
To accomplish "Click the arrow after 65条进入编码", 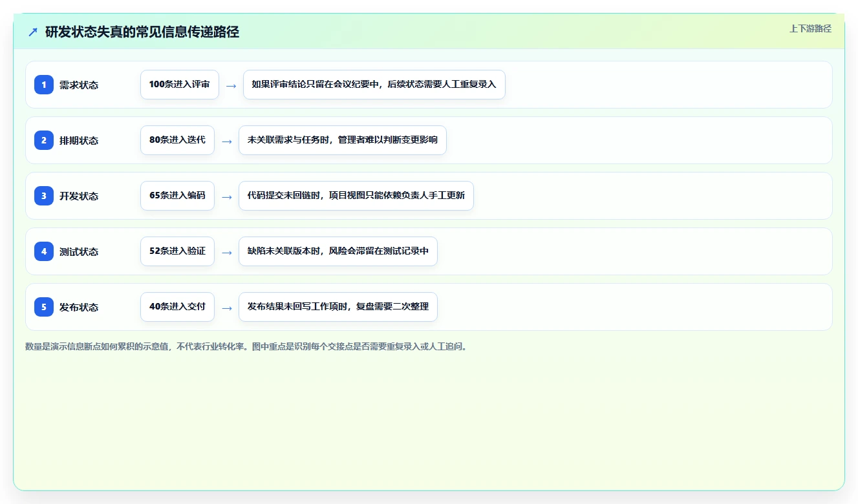I will [x=227, y=196].
